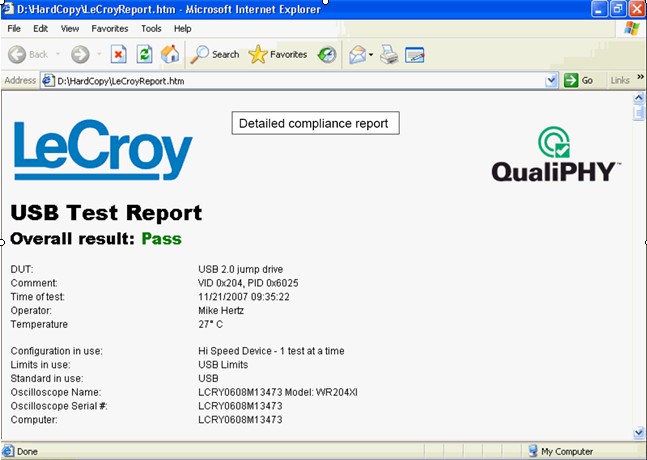Open the Favorites star button
Image resolution: width=647 pixels, height=460 pixels.
(x=277, y=54)
